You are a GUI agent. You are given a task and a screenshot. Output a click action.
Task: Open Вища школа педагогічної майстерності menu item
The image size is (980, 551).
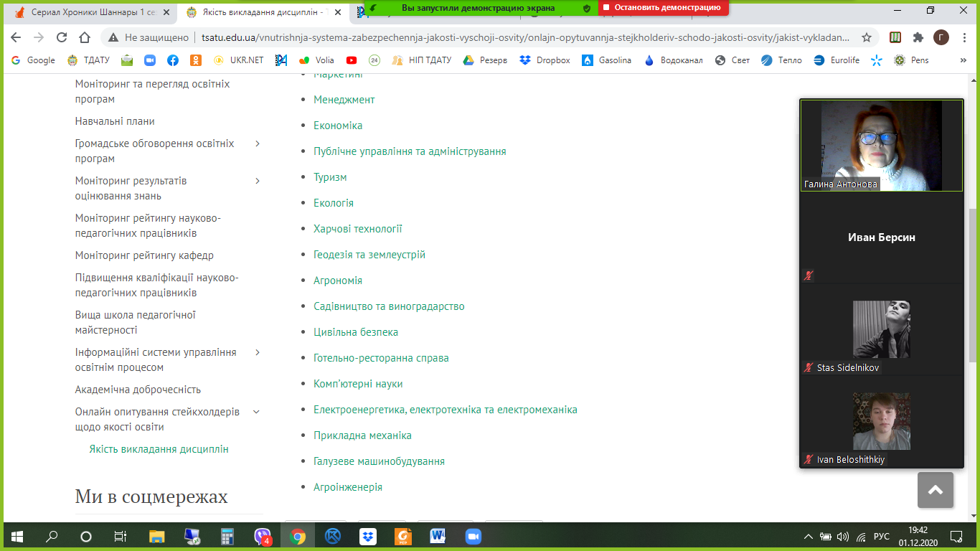pos(136,323)
